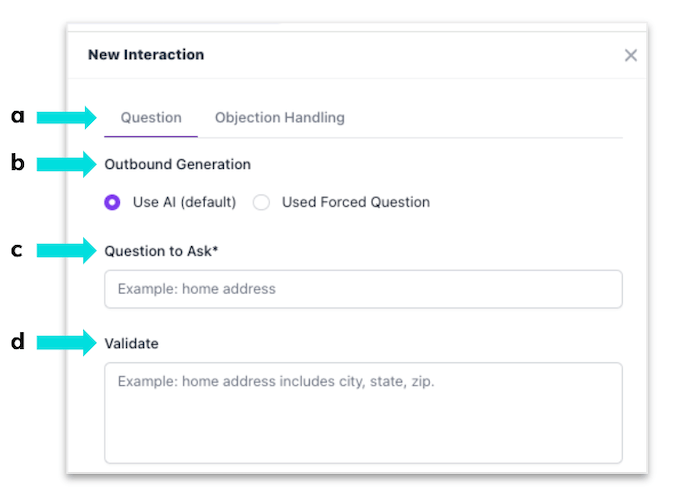Click the cyan arrow pointing at Question tab

(67, 118)
